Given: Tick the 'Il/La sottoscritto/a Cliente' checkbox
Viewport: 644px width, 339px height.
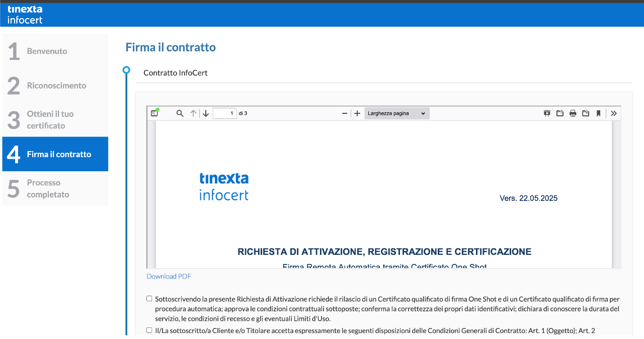Looking at the screenshot, I should coord(149,330).
